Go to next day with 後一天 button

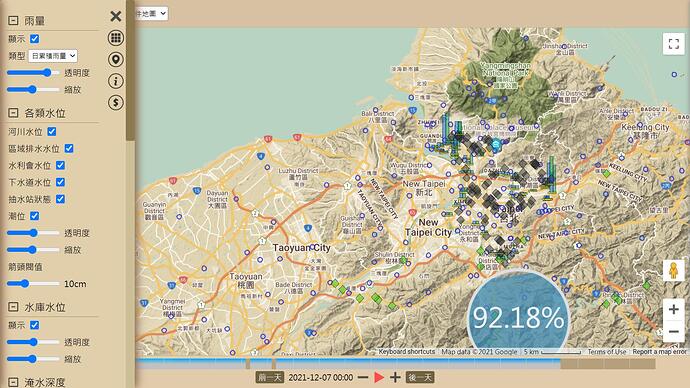(420, 377)
